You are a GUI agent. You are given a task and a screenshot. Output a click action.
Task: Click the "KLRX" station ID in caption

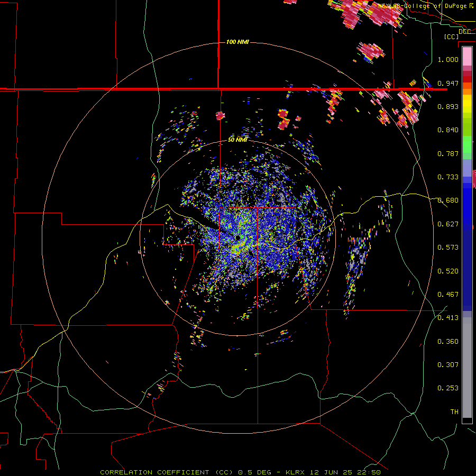click(x=295, y=472)
